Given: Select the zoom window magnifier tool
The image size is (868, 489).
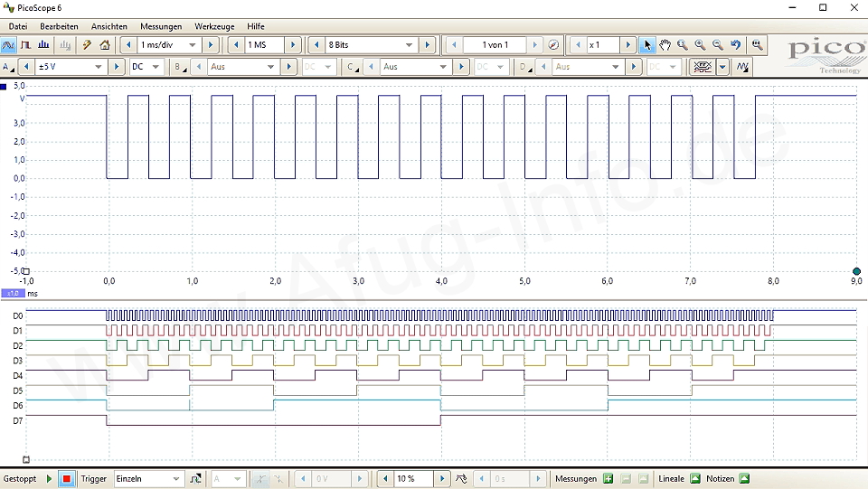Looking at the screenshot, I should [683, 45].
